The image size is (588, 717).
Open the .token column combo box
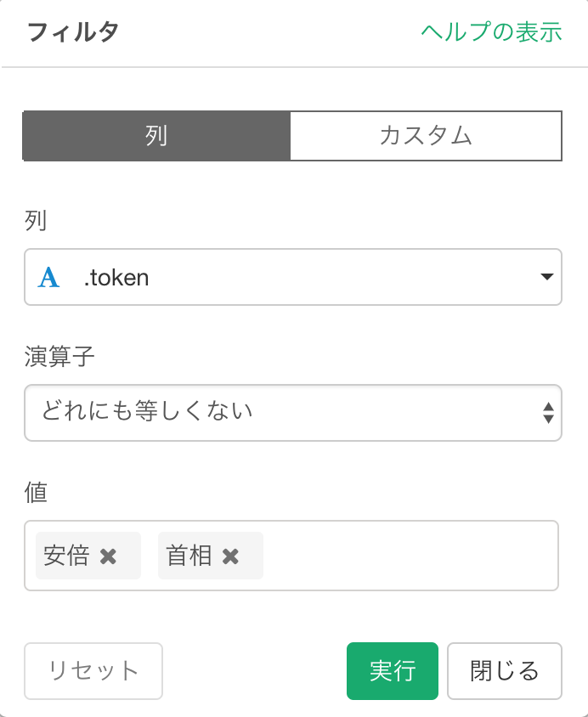292,277
